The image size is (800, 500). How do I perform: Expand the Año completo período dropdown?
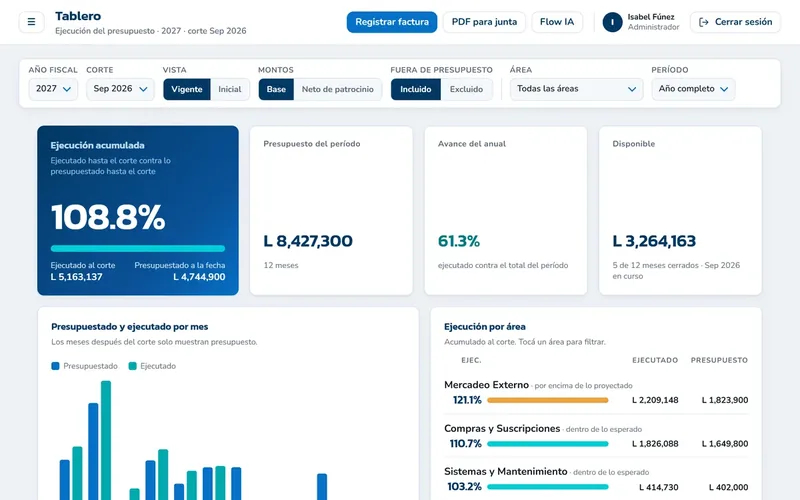coord(693,89)
